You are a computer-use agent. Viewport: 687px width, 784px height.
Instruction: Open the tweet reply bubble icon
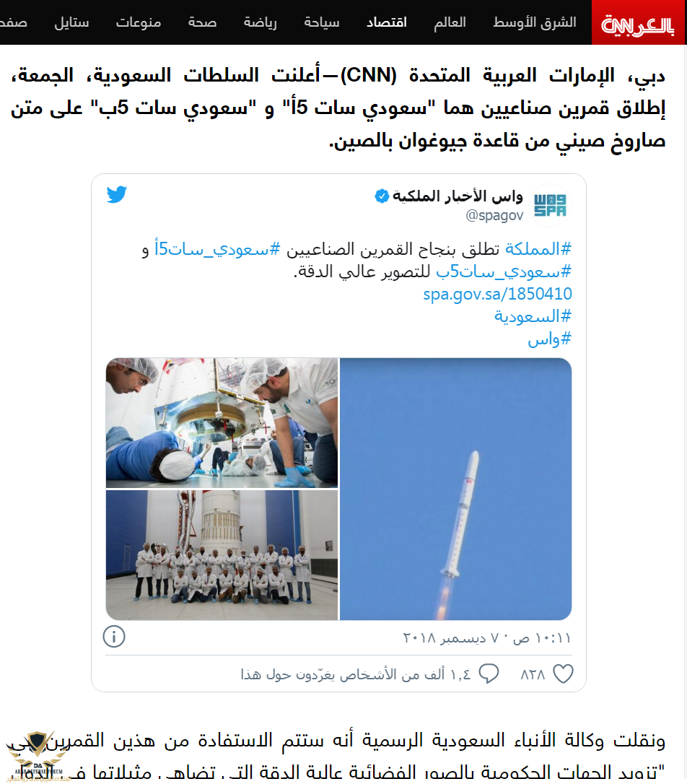coord(489,674)
